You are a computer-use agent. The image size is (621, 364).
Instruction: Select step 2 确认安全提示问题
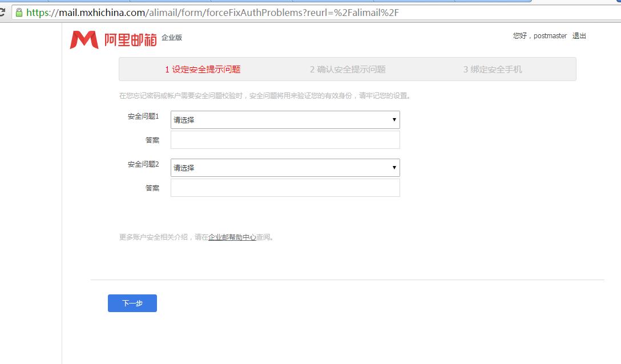coord(348,70)
